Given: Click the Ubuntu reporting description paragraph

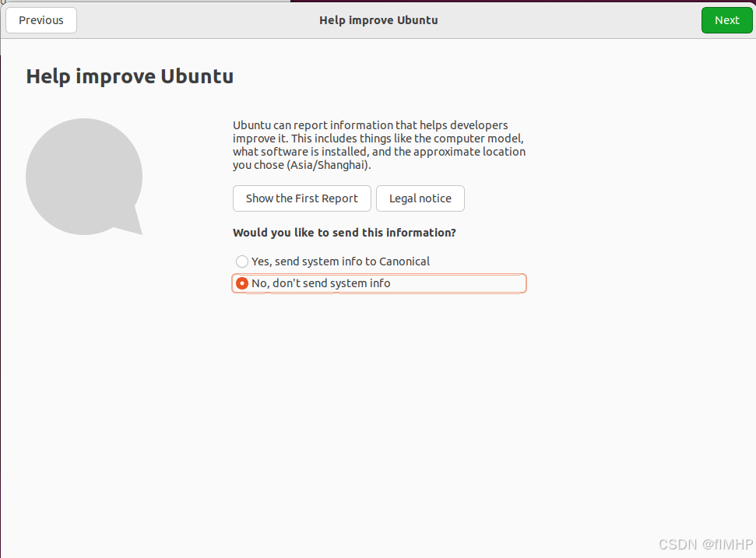Looking at the screenshot, I should click(378, 145).
